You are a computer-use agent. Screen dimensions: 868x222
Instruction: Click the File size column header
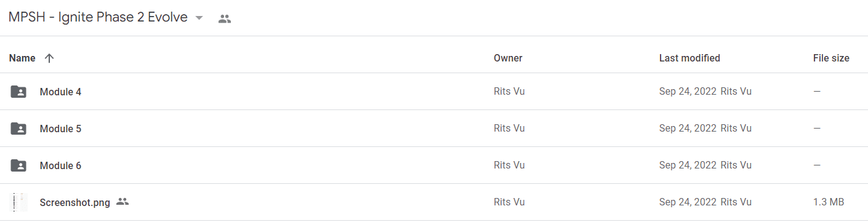coord(831,58)
